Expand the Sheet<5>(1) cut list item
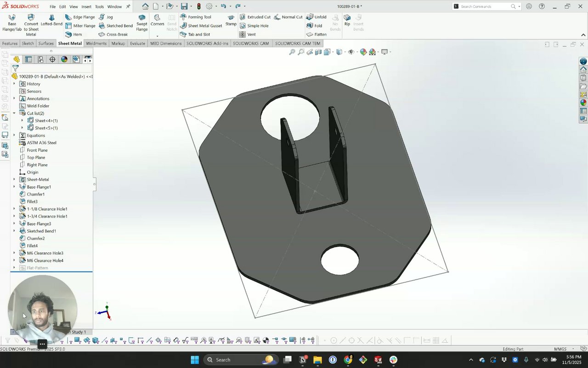This screenshot has width=588, height=368. click(22, 128)
